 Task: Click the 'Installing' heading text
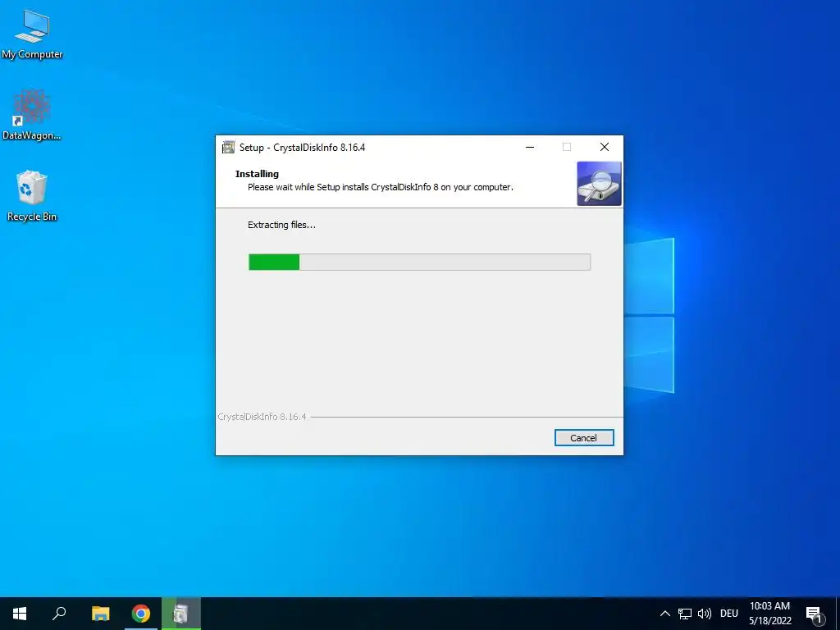(x=257, y=174)
